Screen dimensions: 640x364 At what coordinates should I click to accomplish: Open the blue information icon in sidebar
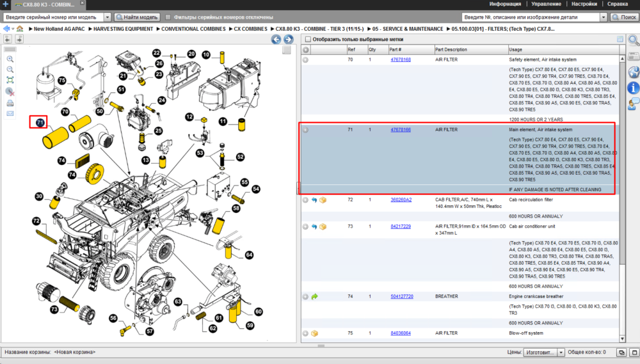[634, 88]
